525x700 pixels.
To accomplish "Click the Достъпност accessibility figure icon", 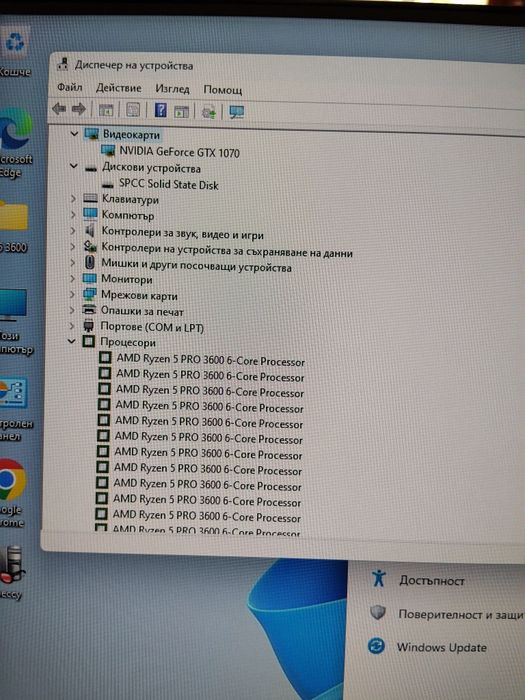I will coord(379,577).
